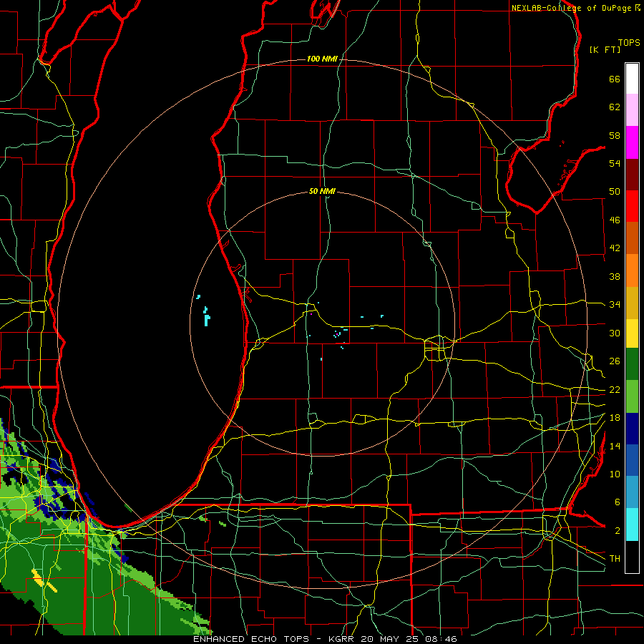Click the 'ENHANCED ECHO TOPS' product title
The image size is (644, 644).
coord(251,639)
